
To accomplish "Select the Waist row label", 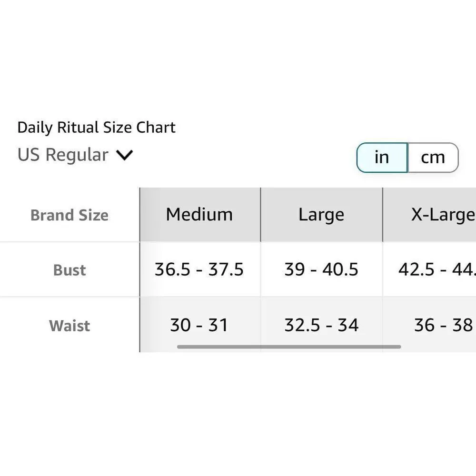I will click(x=69, y=326).
